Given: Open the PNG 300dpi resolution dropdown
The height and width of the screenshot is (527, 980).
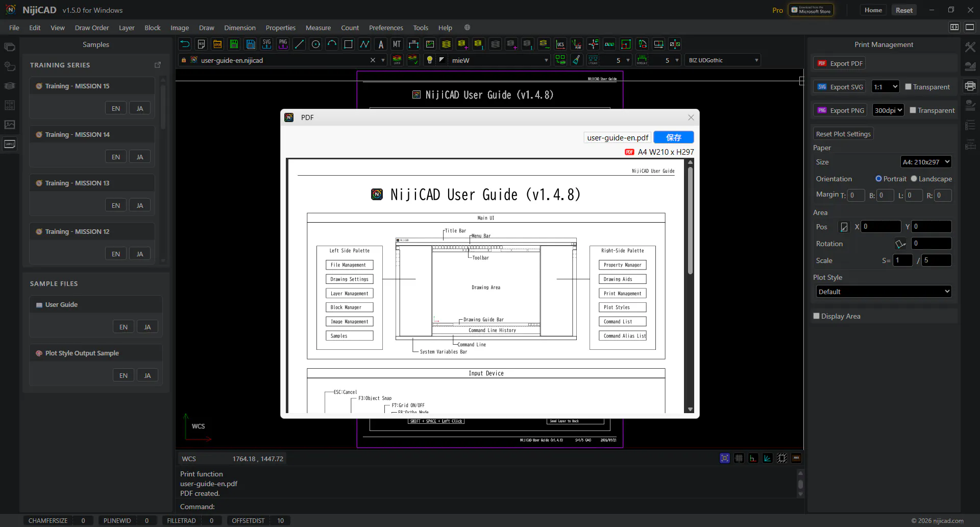Looking at the screenshot, I should (x=888, y=110).
